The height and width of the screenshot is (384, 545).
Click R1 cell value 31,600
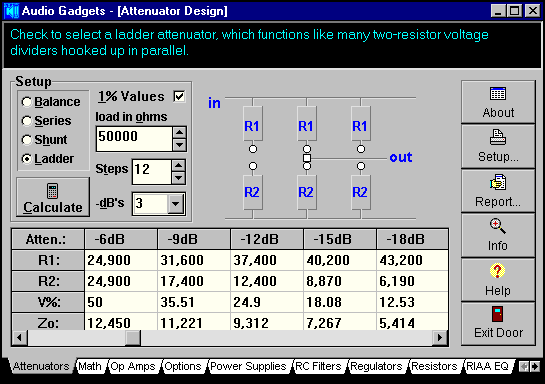point(194,260)
